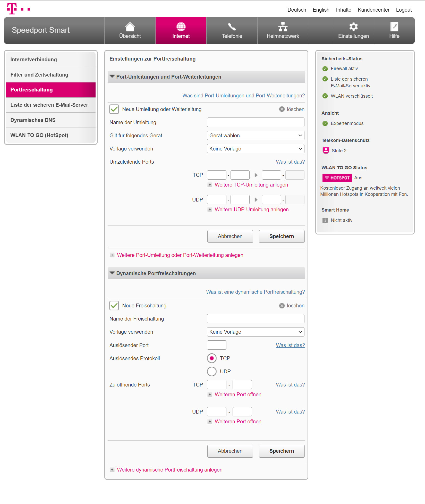Open Internetverbindung in sidebar
The width and height of the screenshot is (425, 504).
pyautogui.click(x=51, y=60)
